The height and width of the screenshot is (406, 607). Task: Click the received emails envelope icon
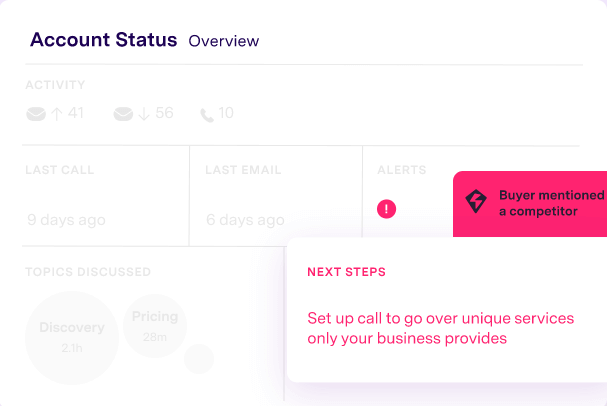(123, 114)
